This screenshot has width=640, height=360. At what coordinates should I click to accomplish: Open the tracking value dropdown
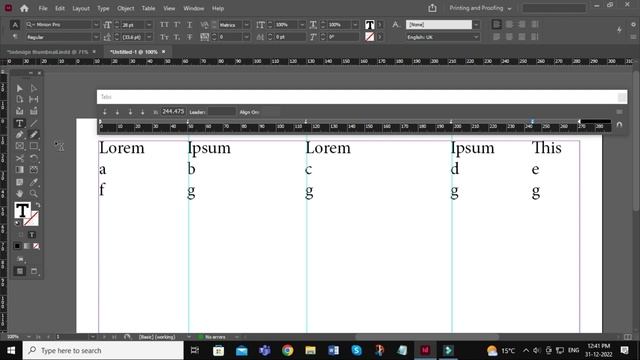coord(246,37)
